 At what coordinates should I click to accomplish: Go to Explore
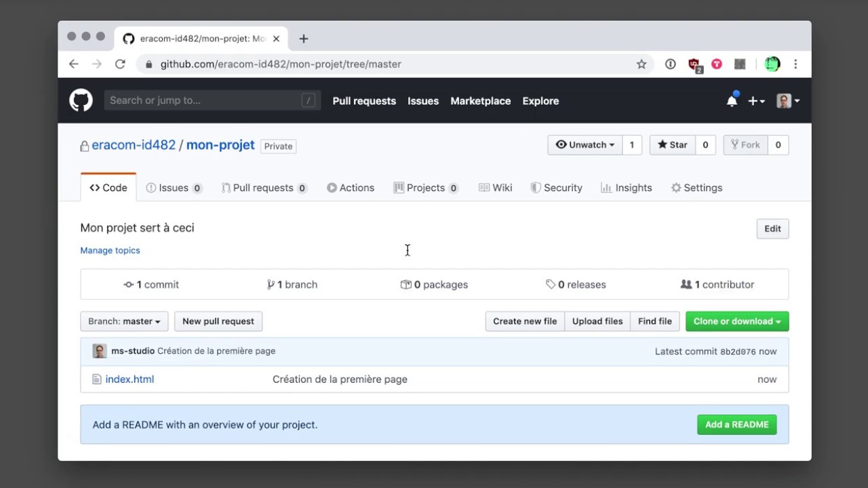pyautogui.click(x=540, y=101)
